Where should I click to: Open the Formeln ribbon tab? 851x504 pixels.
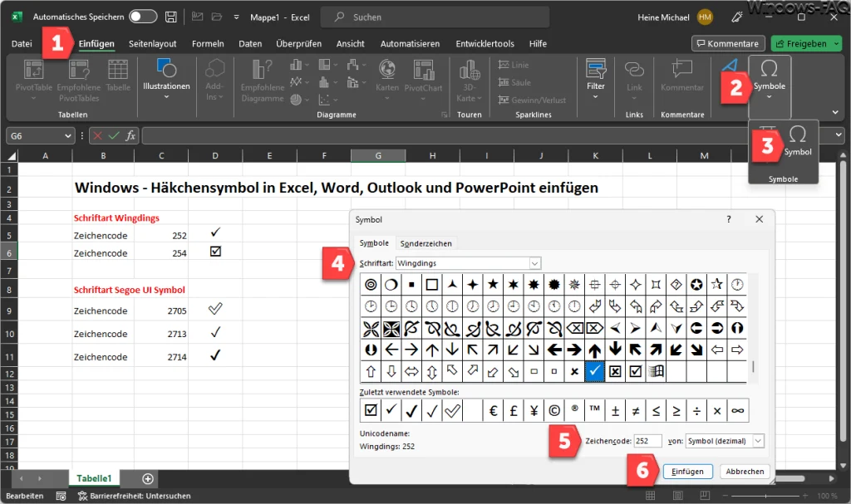(x=208, y=44)
